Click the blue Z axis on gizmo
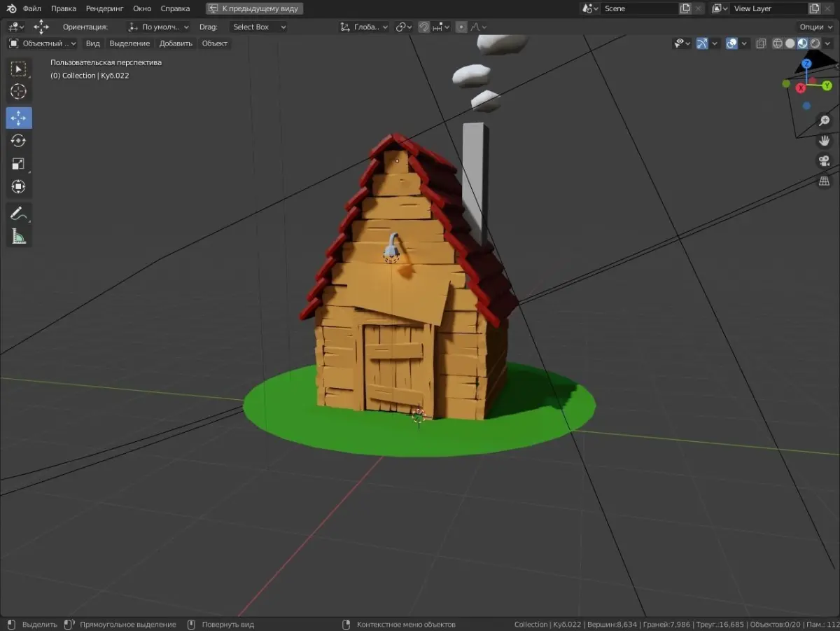Viewport: 840px width, 631px height. 806,64
